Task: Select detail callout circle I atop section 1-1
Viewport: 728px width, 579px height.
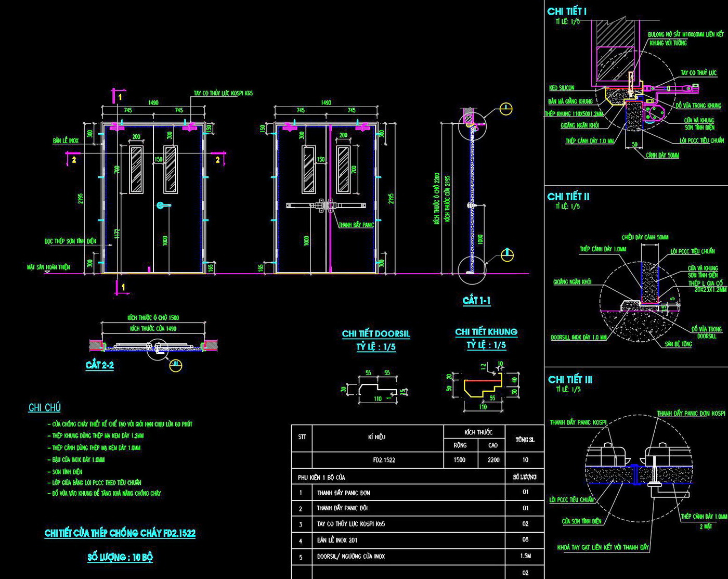Action: point(505,109)
